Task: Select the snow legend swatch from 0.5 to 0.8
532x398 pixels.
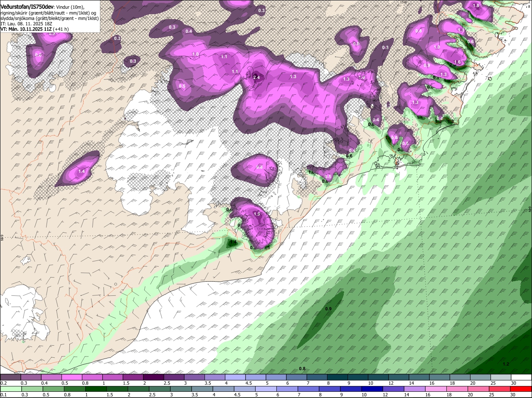Action: (x=71, y=377)
